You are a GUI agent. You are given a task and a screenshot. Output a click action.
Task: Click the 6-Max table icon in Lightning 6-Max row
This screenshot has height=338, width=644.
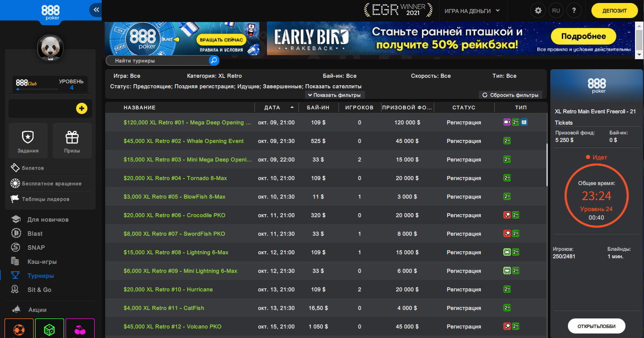pyautogui.click(x=507, y=252)
